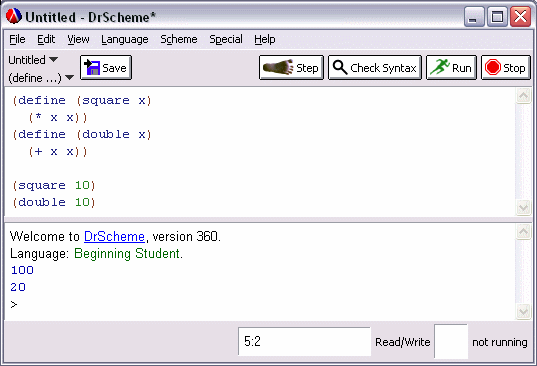Click the '(+ x x))' code line
Image resolution: width=537 pixels, height=366 pixels.
click(x=58, y=151)
